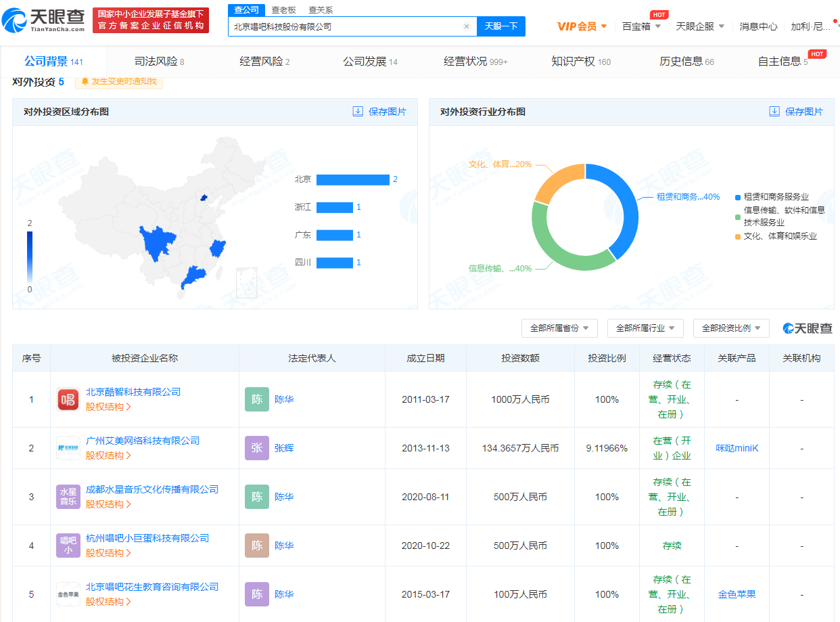Toggle 租赁和商务服务业 legend swatch
840x622 pixels.
(x=738, y=197)
